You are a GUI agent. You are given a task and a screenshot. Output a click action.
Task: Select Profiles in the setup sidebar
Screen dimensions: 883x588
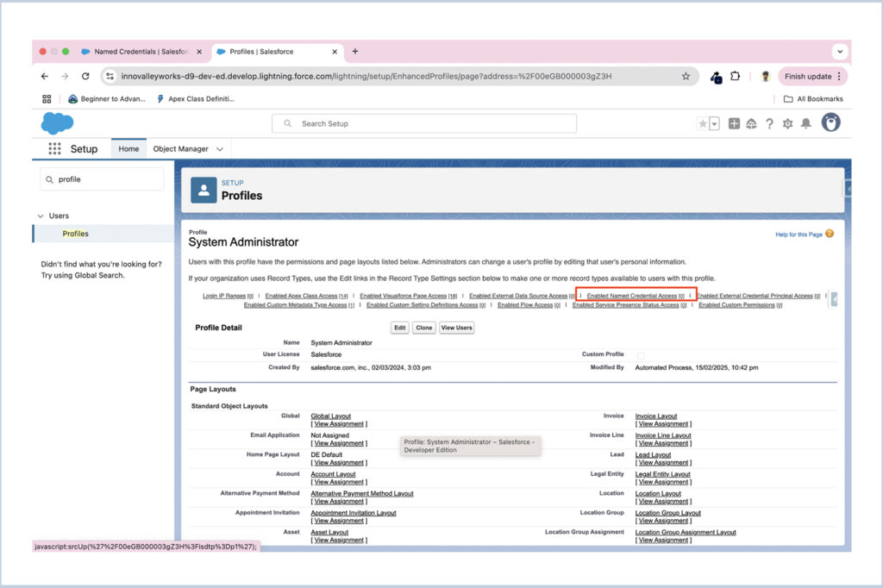coord(76,234)
